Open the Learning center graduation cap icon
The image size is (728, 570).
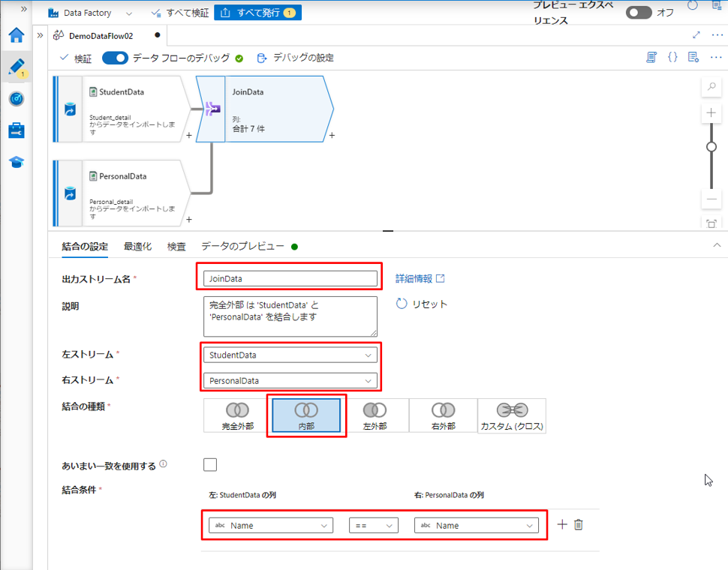coord(17,162)
